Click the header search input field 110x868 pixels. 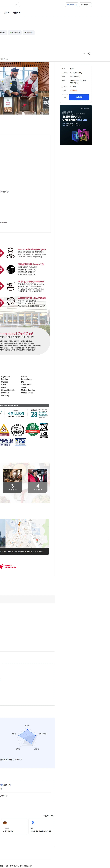(x=10, y=5)
